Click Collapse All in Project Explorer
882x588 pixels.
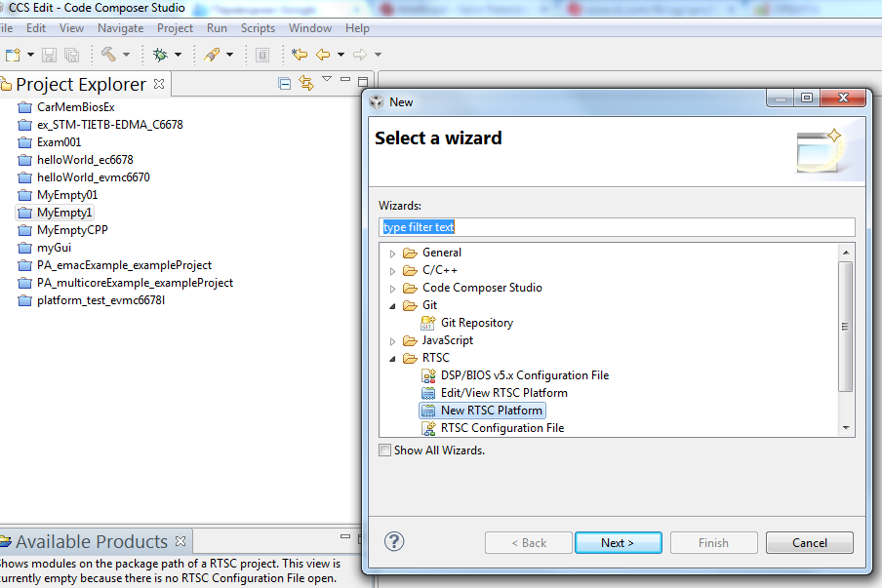coord(285,84)
